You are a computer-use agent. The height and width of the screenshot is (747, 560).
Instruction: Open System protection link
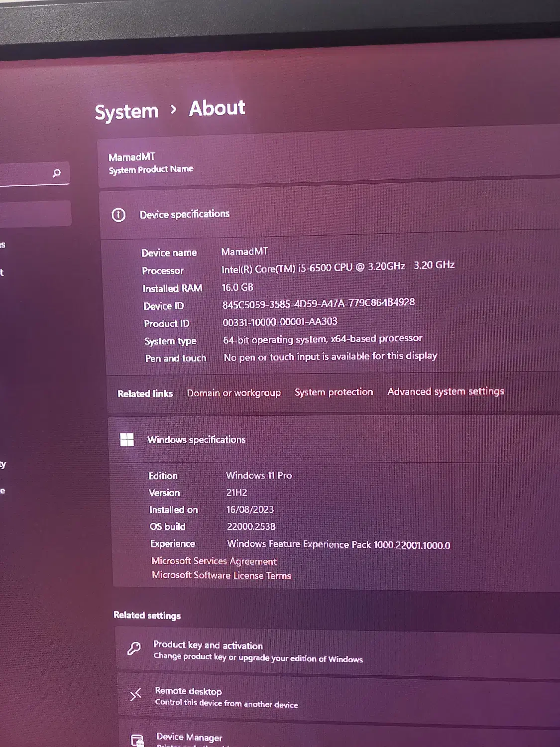[x=334, y=392]
